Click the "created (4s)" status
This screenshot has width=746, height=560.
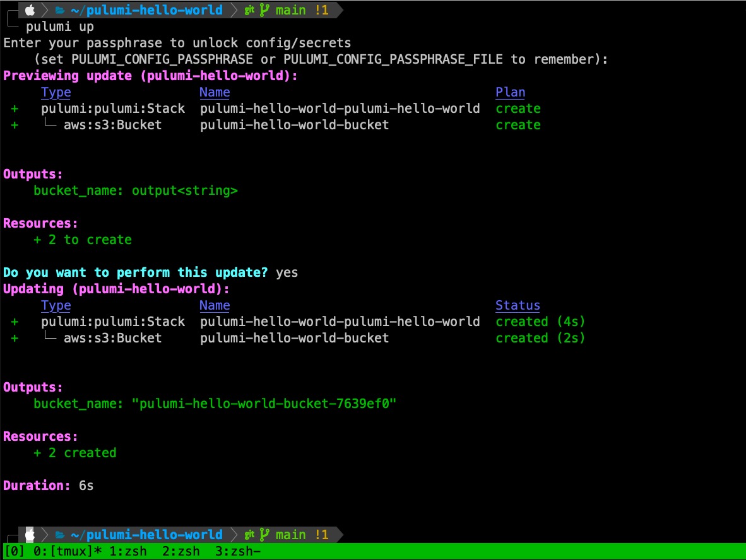(540, 322)
